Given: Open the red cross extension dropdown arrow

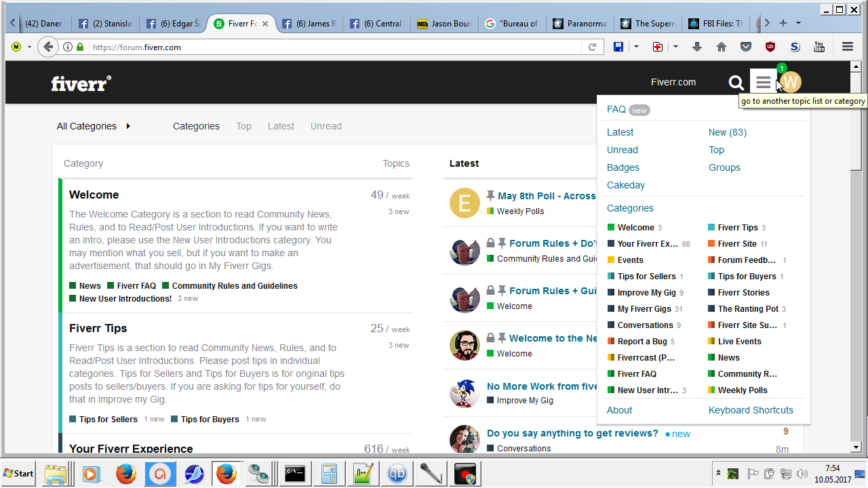Looking at the screenshot, I should (675, 47).
